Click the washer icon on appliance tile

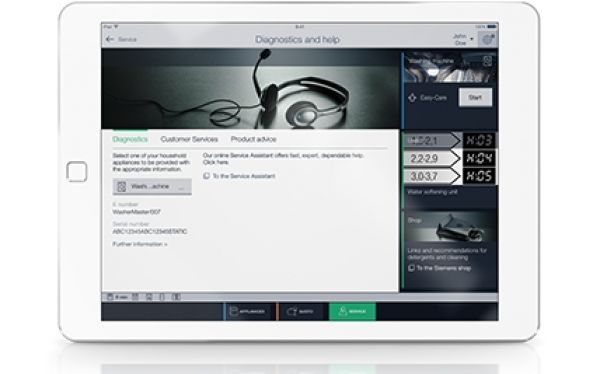(x=487, y=61)
